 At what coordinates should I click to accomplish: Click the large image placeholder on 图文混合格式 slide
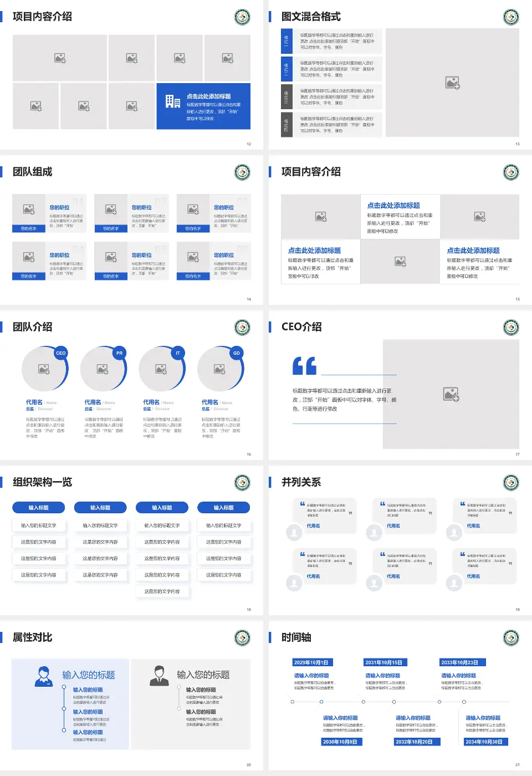tap(452, 83)
